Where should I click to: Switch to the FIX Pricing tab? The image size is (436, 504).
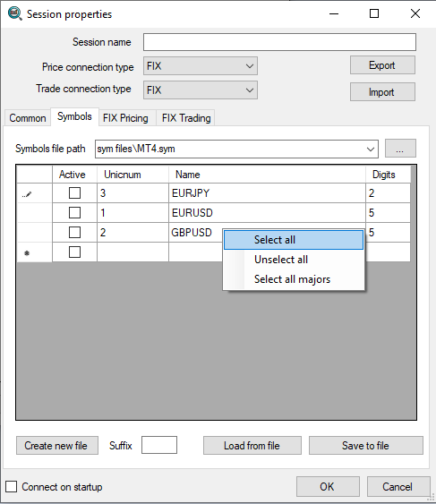click(x=125, y=118)
